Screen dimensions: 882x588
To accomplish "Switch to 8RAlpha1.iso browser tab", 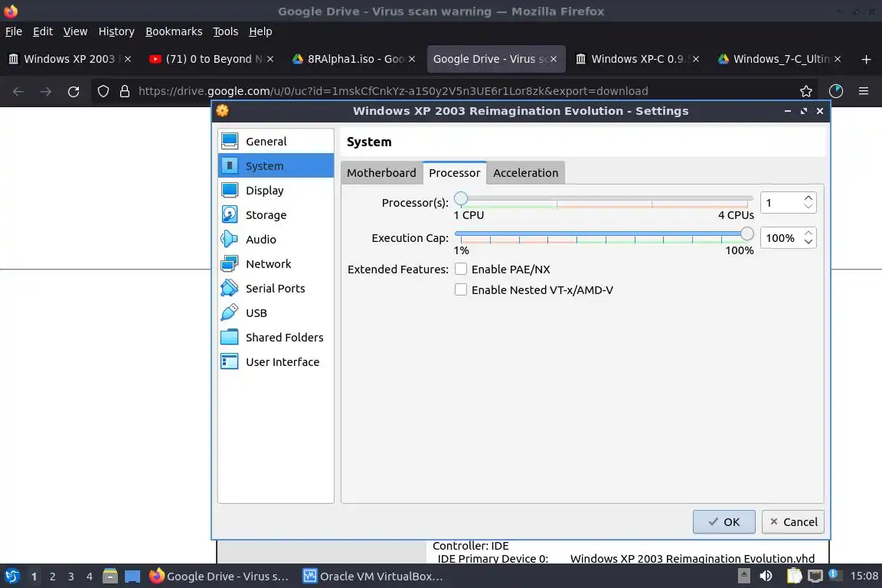I will coord(353,59).
